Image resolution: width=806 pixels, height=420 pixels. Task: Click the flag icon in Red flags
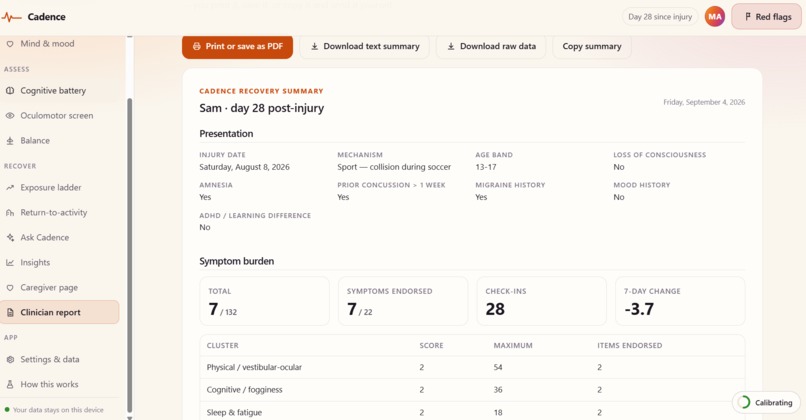click(748, 17)
